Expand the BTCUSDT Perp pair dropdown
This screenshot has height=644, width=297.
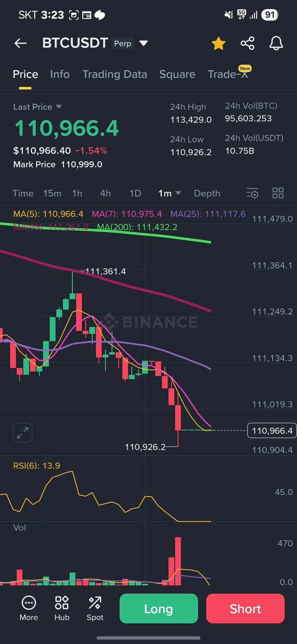[144, 43]
